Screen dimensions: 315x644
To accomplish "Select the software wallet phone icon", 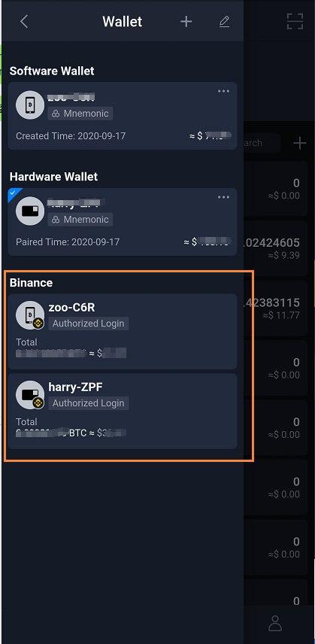I will click(x=30, y=105).
